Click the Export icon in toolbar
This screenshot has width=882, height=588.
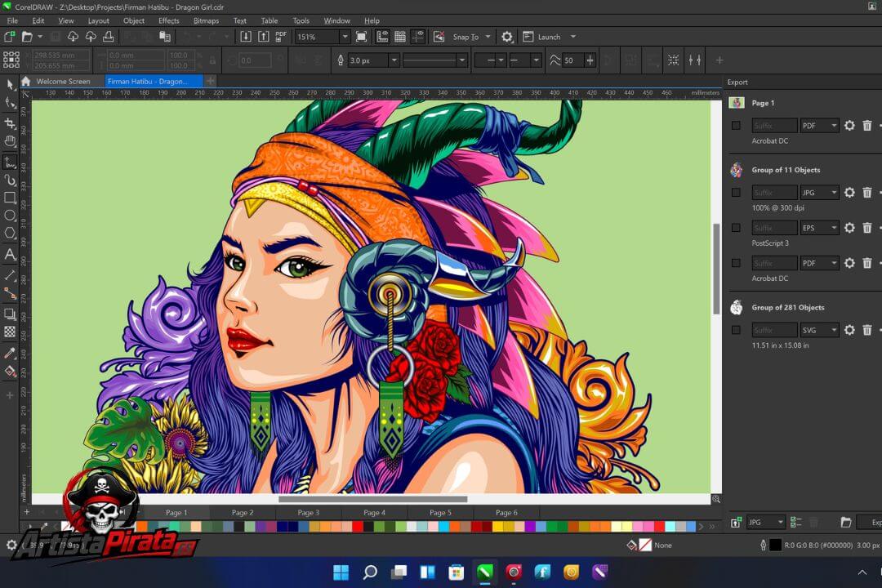point(263,37)
